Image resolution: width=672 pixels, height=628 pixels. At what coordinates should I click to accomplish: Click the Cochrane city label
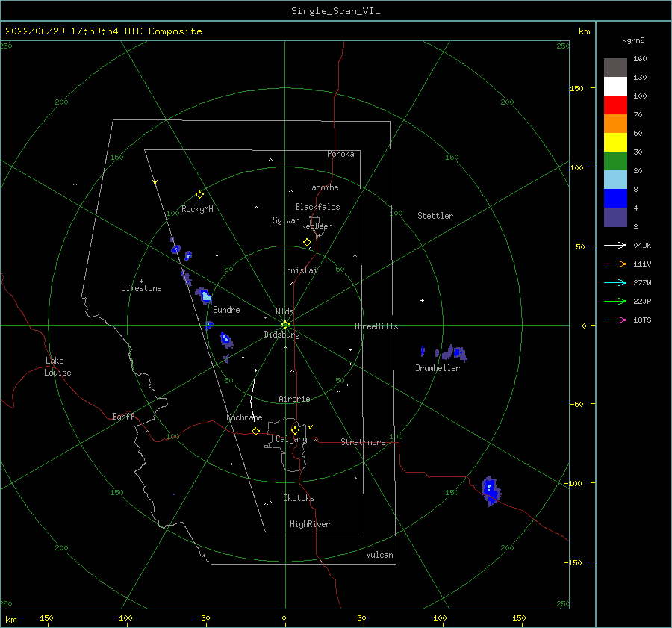(244, 417)
